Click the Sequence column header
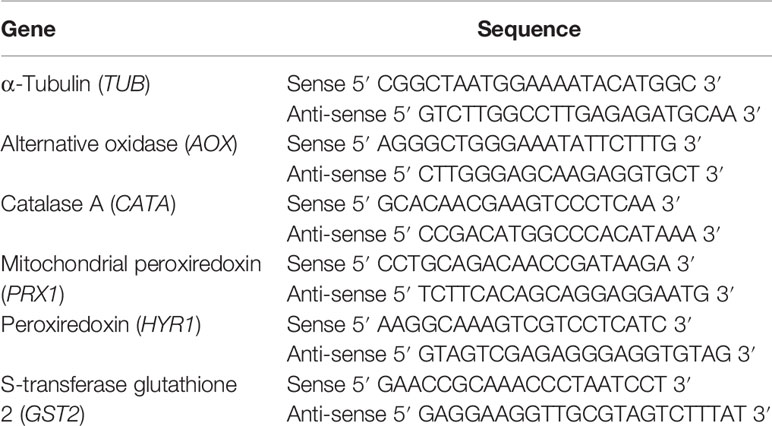This screenshot has width=772, height=426. coord(529,31)
